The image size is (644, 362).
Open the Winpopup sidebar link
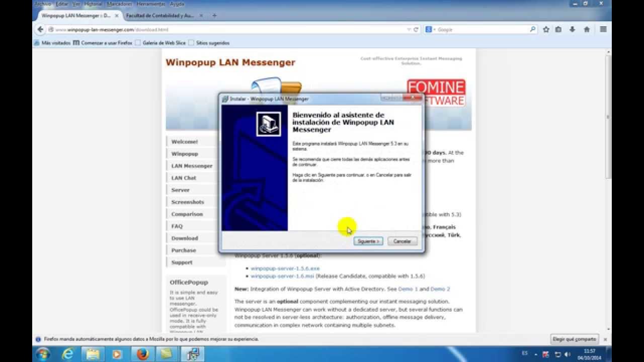tap(185, 154)
